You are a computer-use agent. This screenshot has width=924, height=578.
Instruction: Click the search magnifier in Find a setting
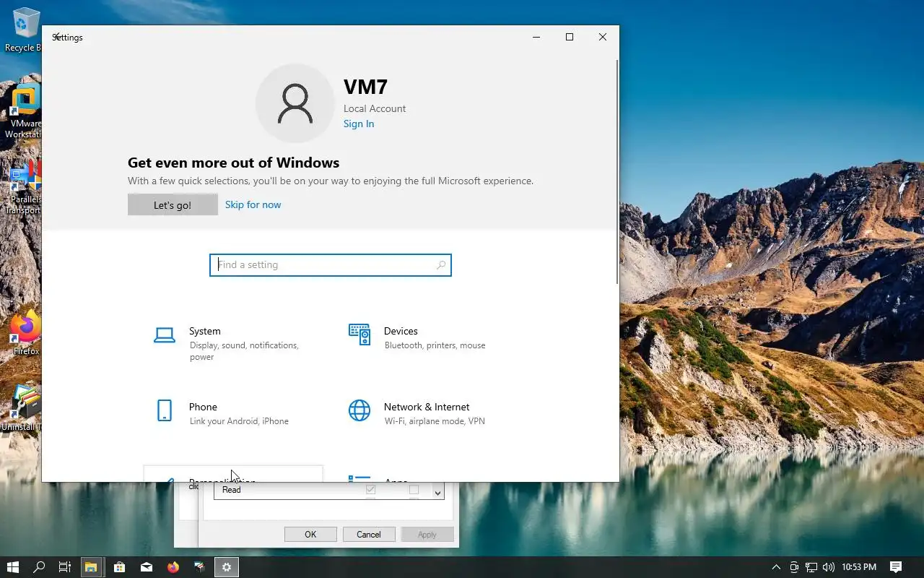(440, 265)
